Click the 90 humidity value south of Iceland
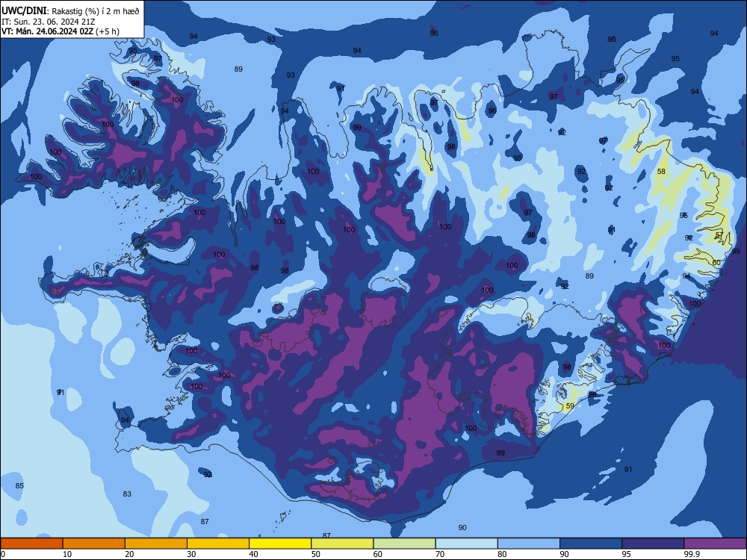 click(462, 527)
